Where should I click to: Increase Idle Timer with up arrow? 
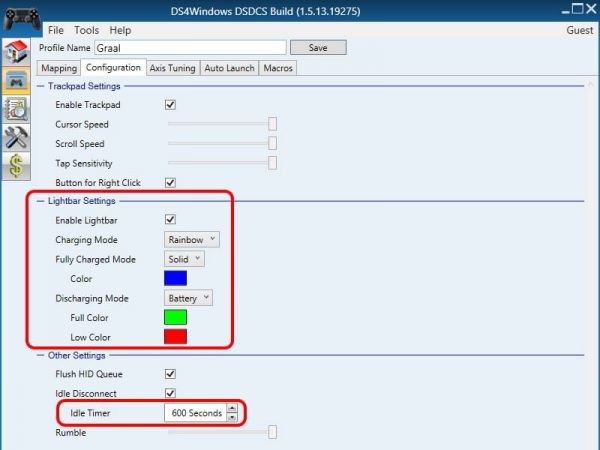pos(232,408)
